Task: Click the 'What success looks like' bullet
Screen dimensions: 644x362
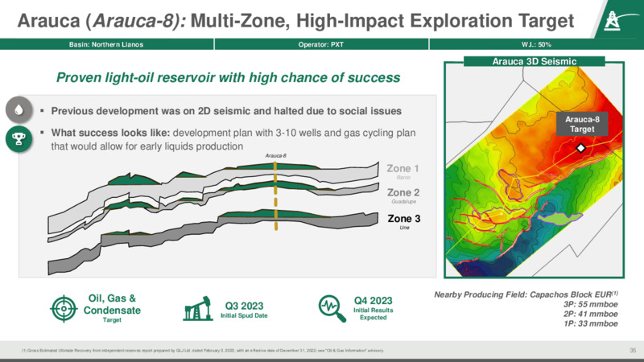Action: 233,139
